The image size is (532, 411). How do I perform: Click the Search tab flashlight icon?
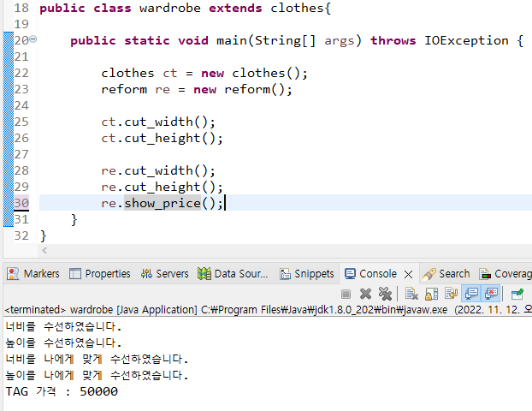429,274
